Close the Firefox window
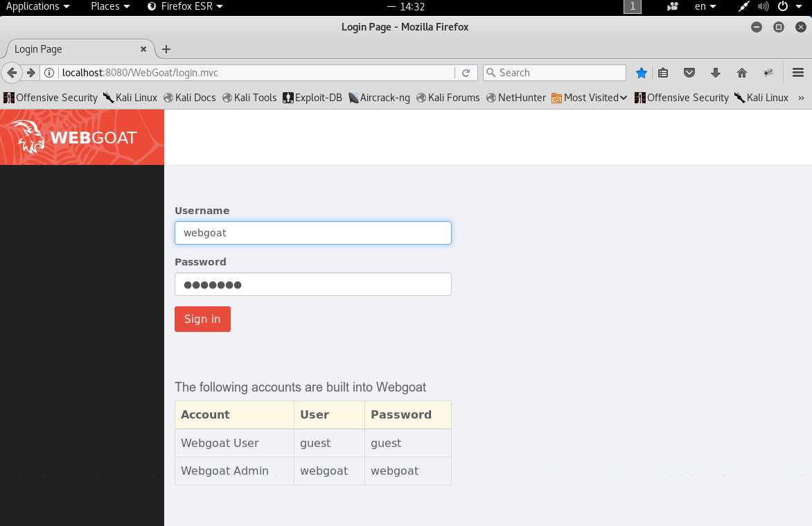Screen dimensions: 812x526 pyautogui.click(x=801, y=27)
